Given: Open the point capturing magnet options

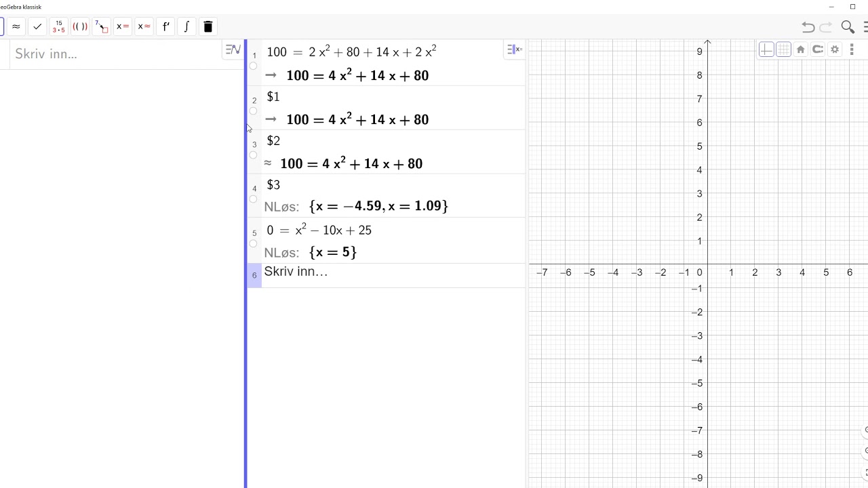Looking at the screenshot, I should (817, 49).
